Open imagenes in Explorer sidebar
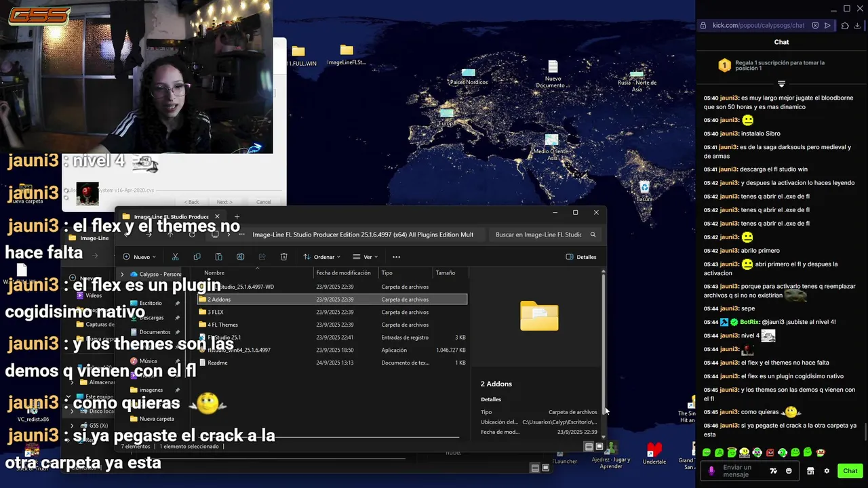The image size is (868, 488). [151, 390]
